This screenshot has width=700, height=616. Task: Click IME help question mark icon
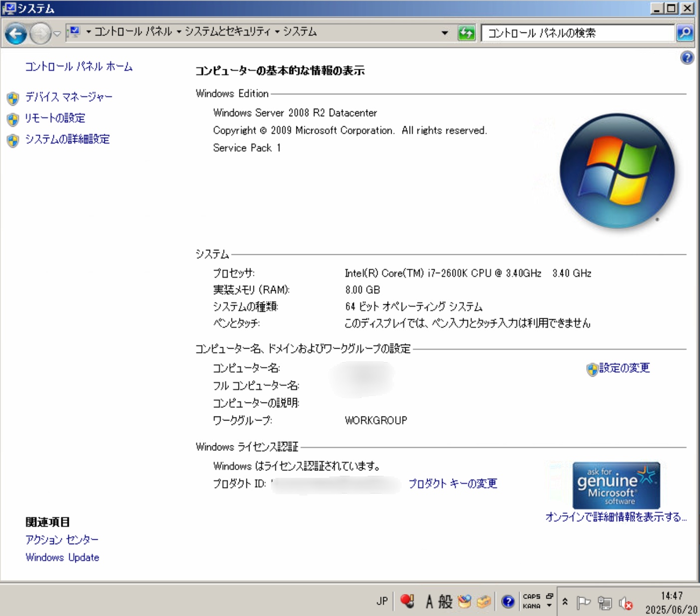[508, 602]
